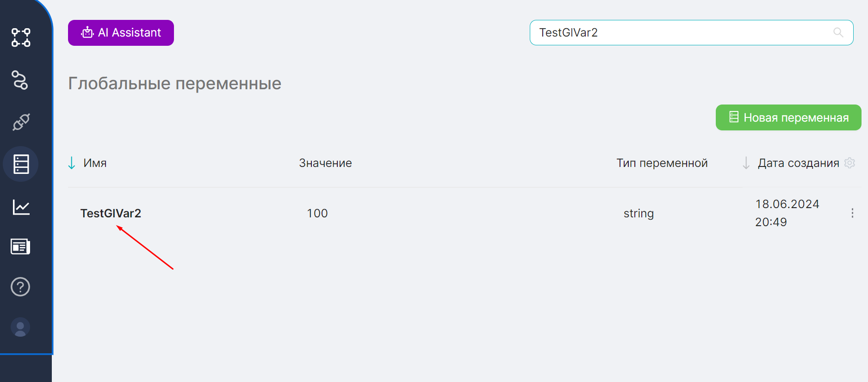Open the analytics chart icon in sidebar
Viewport: 868px width, 382px height.
pos(21,207)
